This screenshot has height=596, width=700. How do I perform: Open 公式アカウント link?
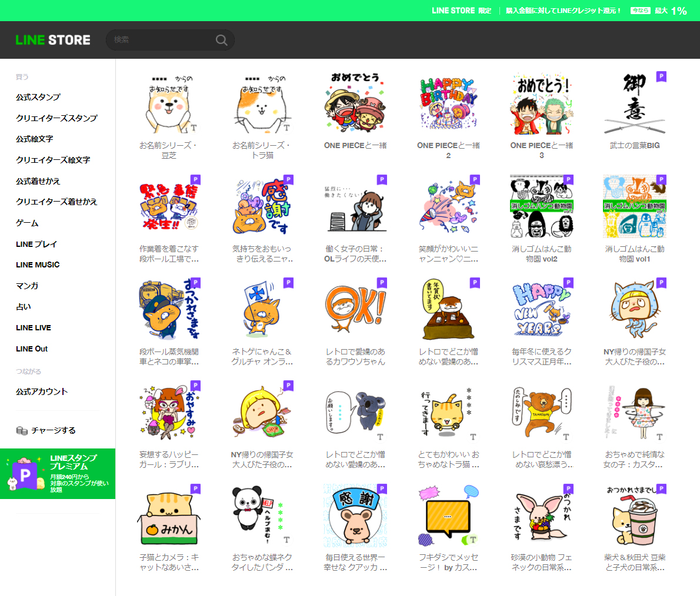pos(42,391)
